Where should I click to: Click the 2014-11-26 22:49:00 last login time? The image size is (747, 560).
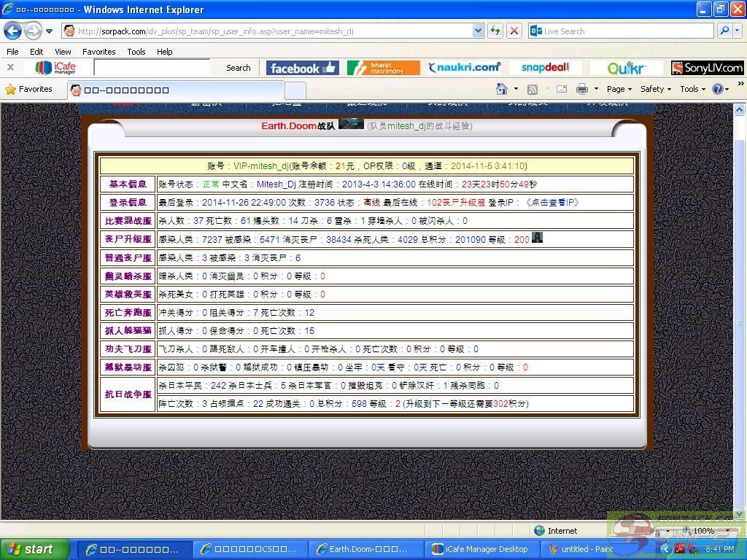[x=244, y=203]
